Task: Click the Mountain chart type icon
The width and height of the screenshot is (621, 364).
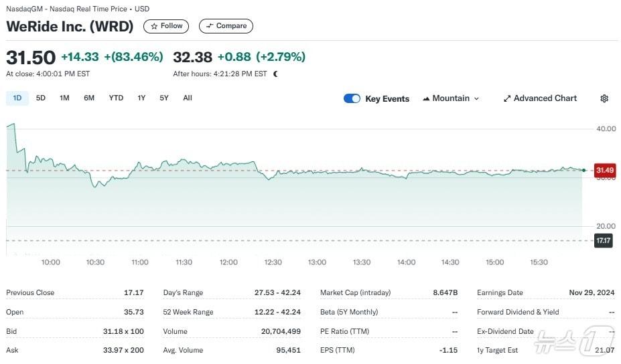Action: click(x=426, y=98)
